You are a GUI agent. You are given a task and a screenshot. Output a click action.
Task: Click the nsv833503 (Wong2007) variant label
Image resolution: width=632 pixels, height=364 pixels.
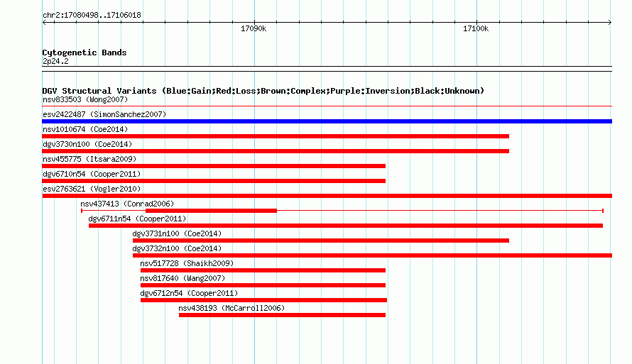[x=85, y=99]
